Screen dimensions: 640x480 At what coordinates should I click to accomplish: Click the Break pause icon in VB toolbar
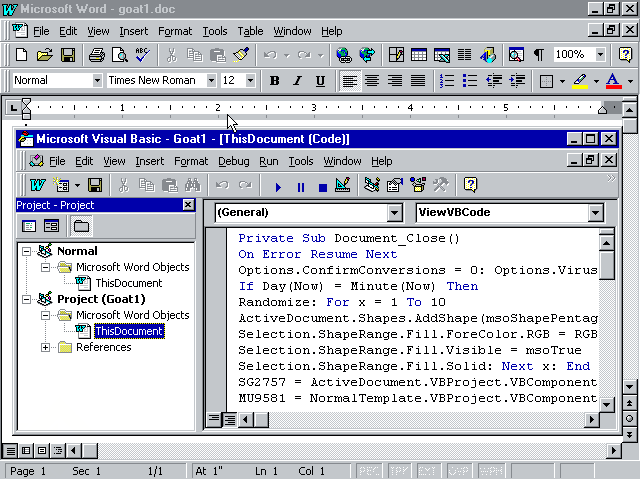[301, 187]
